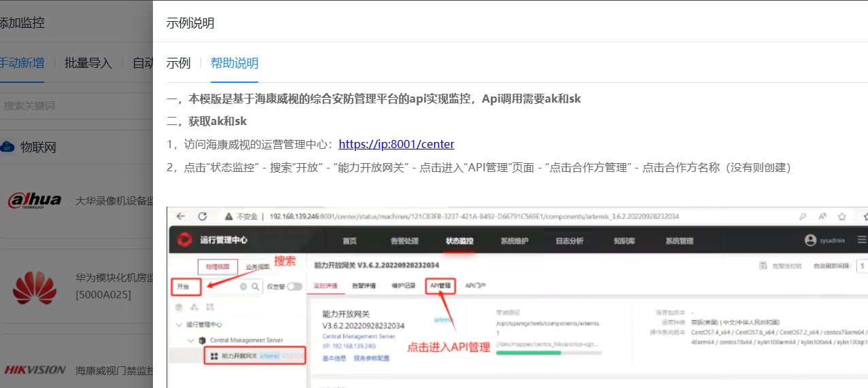Click the red 运行管理中心 logo icon

point(184,240)
